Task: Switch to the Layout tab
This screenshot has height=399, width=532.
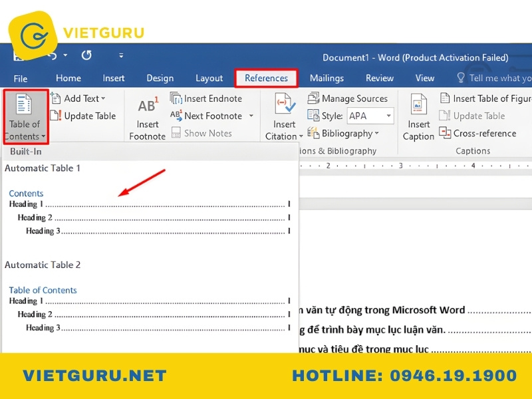Action: tap(209, 78)
